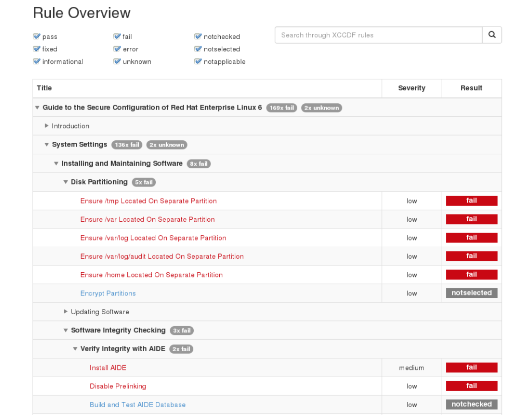Screen dimensions: 532x415
Task: Toggle the fail filter checkbox
Action: point(117,36)
